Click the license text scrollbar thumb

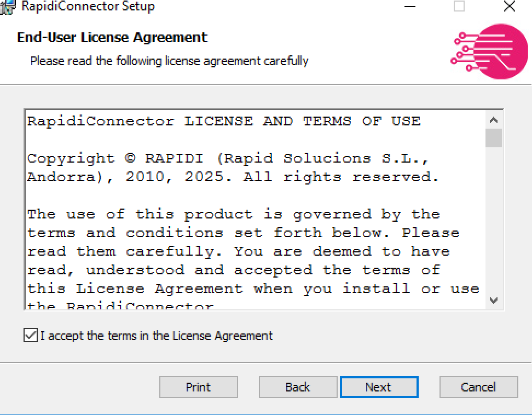coord(494,138)
